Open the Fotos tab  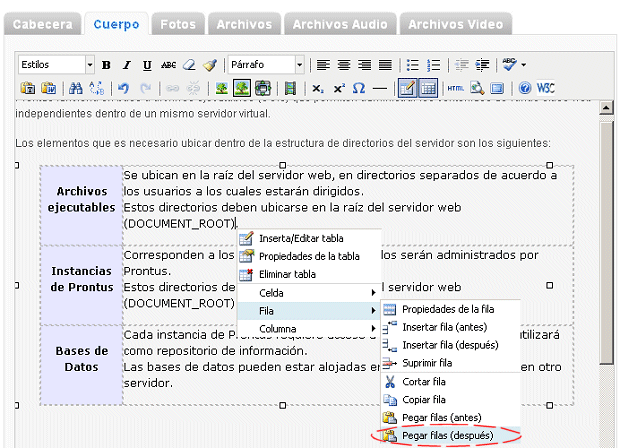(x=178, y=25)
